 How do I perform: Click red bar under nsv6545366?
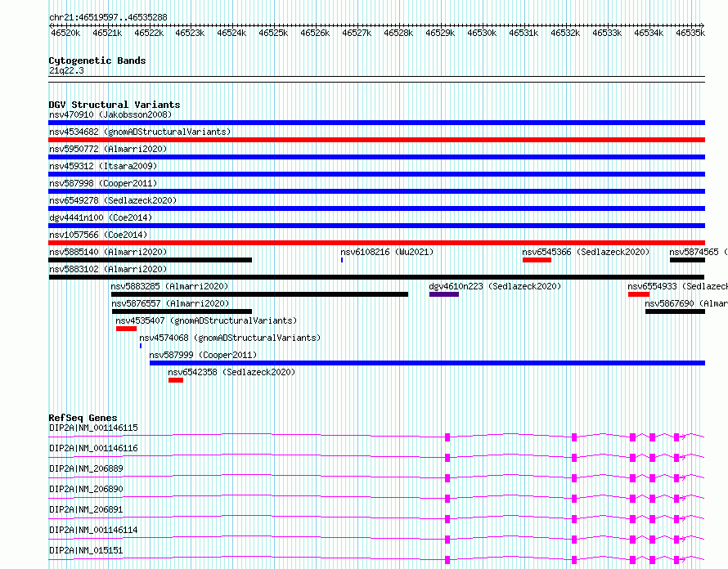pyautogui.click(x=537, y=260)
